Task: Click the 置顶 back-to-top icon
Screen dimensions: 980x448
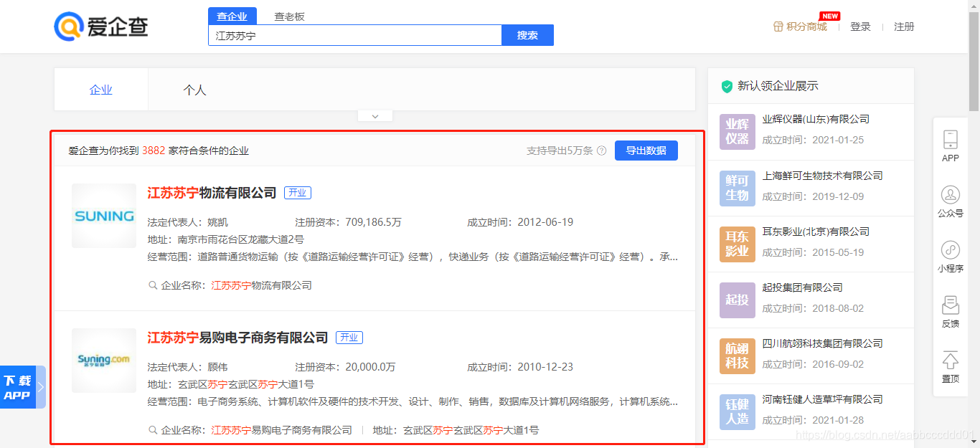Action: [x=951, y=360]
